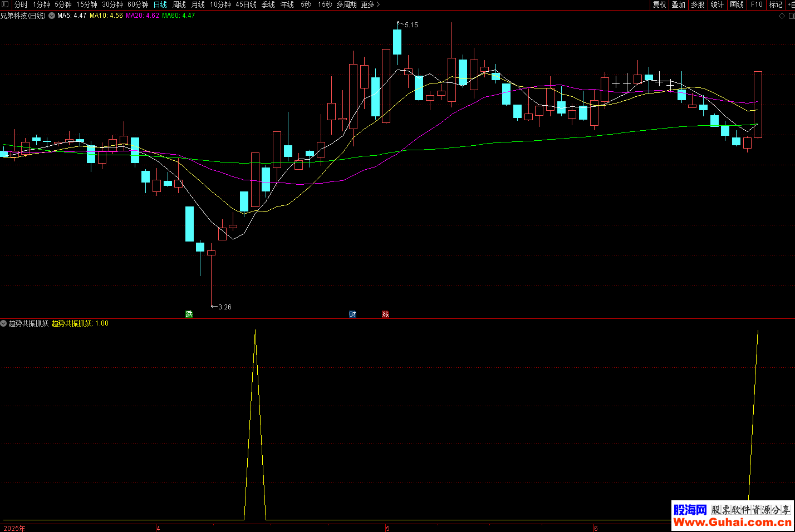
Task: Click the month 4 marker on time axis
Action: pos(158,528)
